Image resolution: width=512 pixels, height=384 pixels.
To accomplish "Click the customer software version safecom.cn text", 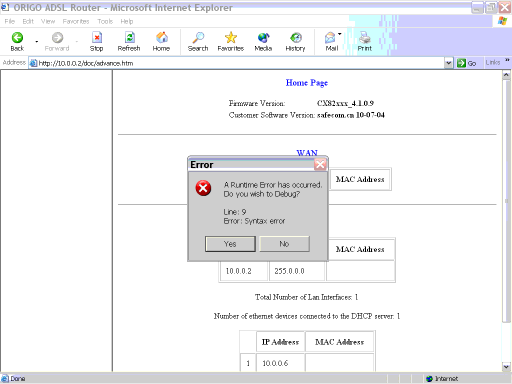I will pos(351,115).
